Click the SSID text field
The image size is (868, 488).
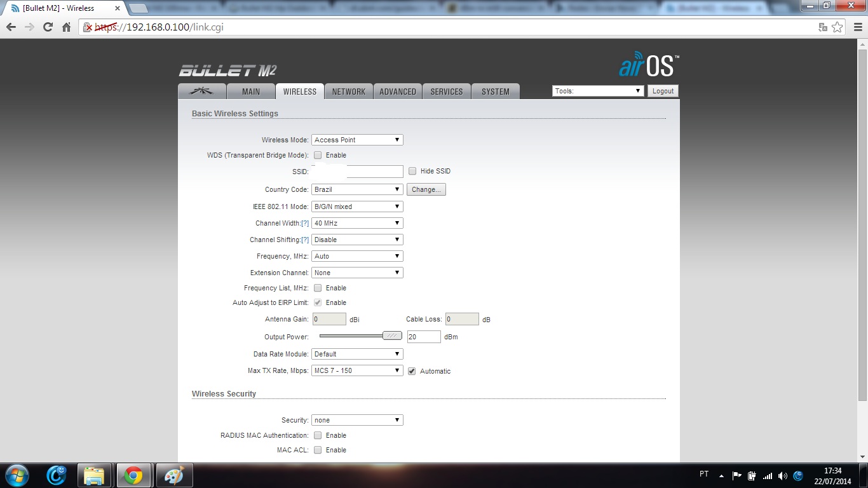click(357, 172)
